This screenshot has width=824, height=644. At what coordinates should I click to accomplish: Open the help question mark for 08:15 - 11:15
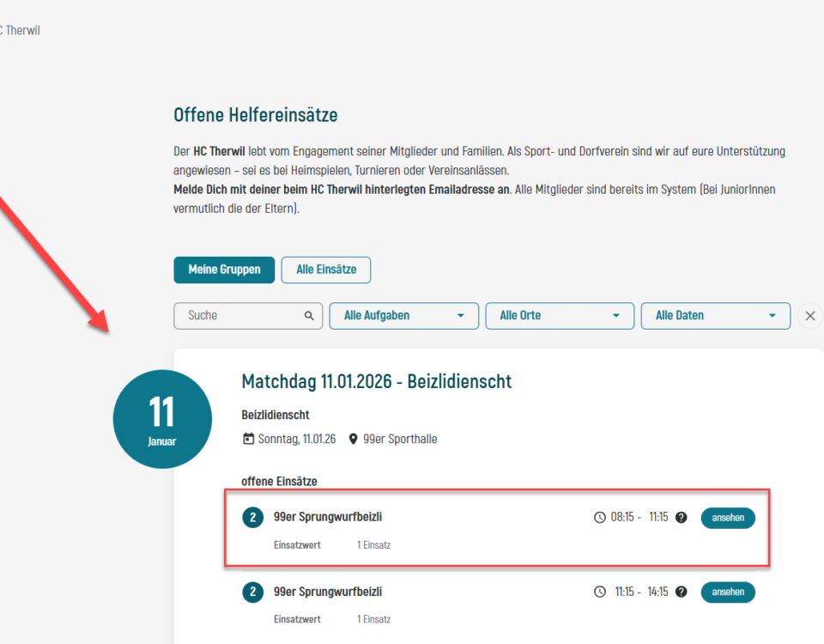pyautogui.click(x=682, y=518)
